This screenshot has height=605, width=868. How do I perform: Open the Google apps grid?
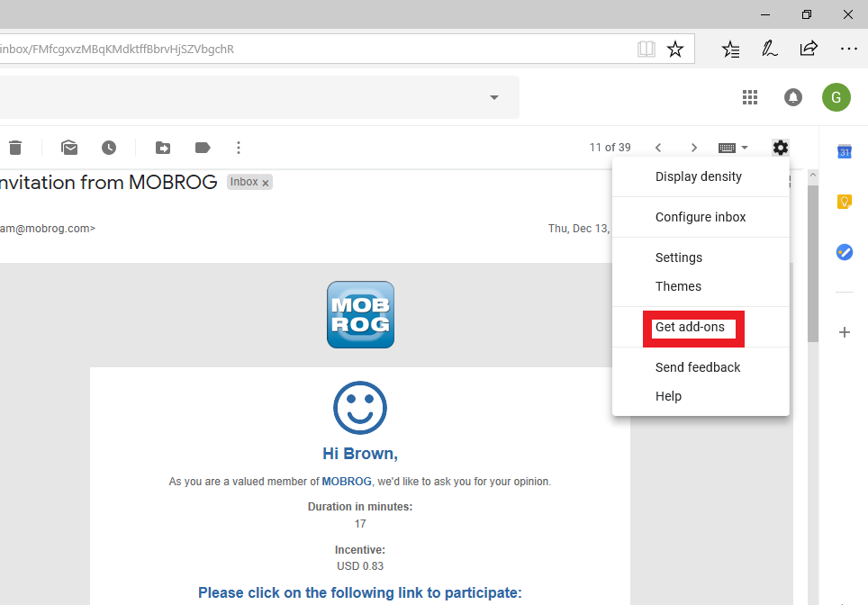750,96
